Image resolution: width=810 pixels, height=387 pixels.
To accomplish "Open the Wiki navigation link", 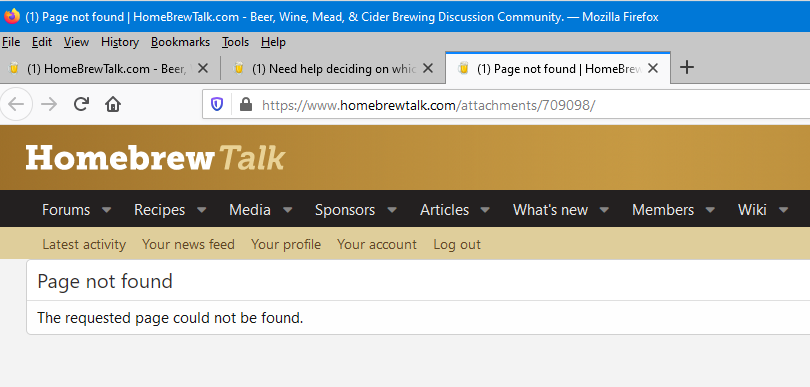I will click(752, 210).
